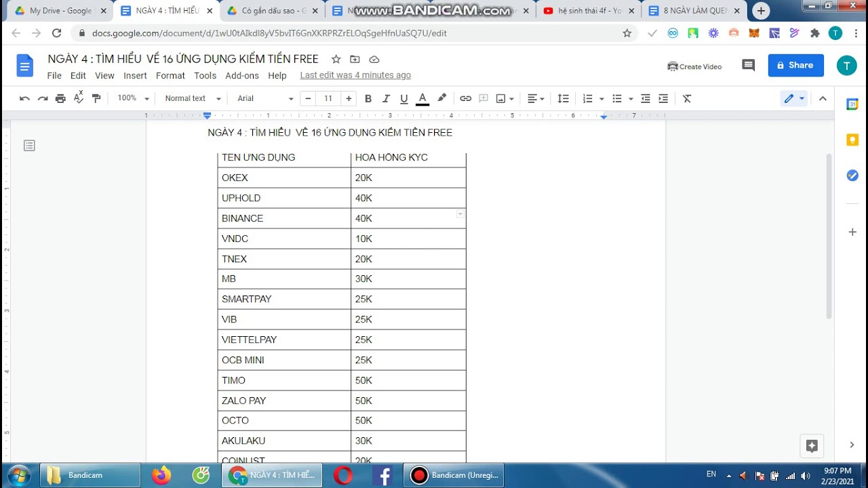This screenshot has height=488, width=868.
Task: Click the browser Reload button
Action: coord(57,33)
